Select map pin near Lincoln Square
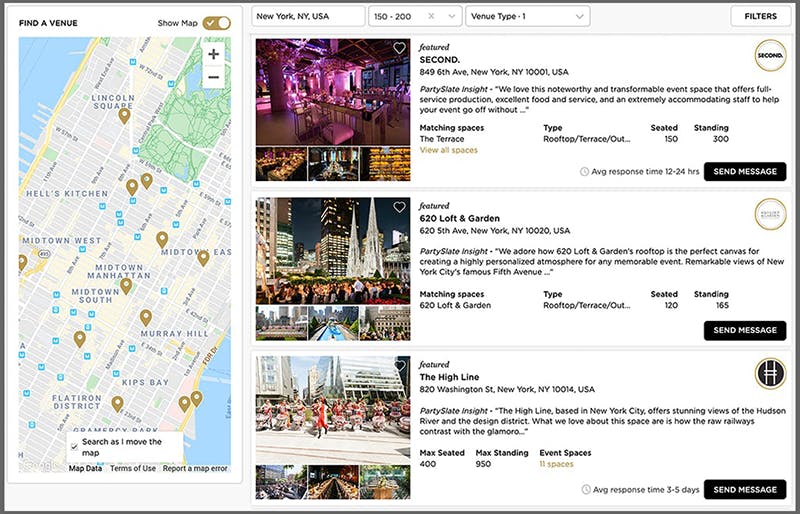The image size is (800, 514). coord(124,116)
